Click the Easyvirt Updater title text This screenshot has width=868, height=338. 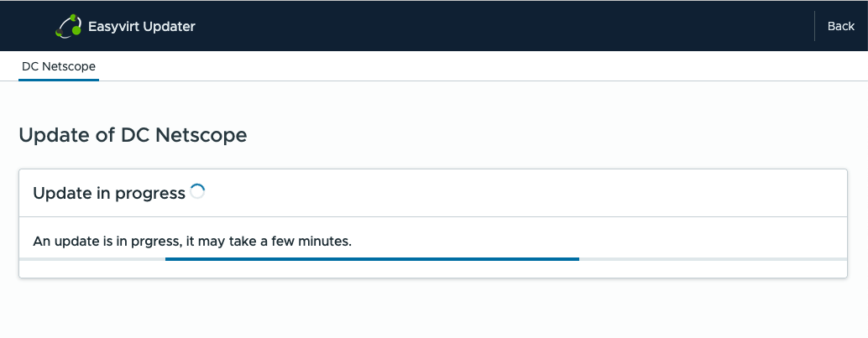[141, 26]
